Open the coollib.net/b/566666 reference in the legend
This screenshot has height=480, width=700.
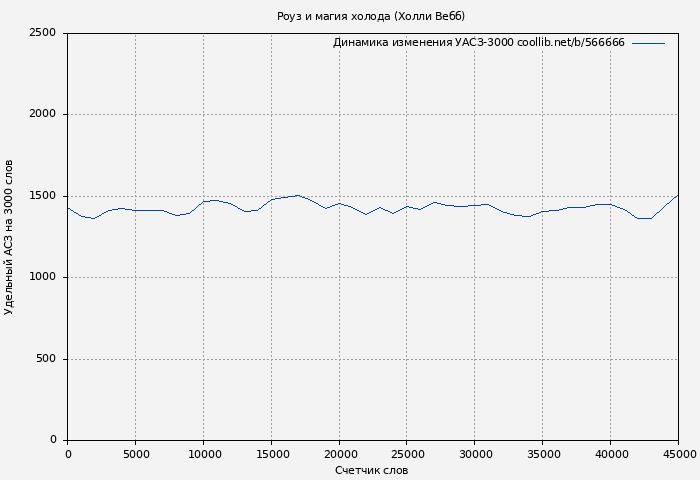pos(571,43)
